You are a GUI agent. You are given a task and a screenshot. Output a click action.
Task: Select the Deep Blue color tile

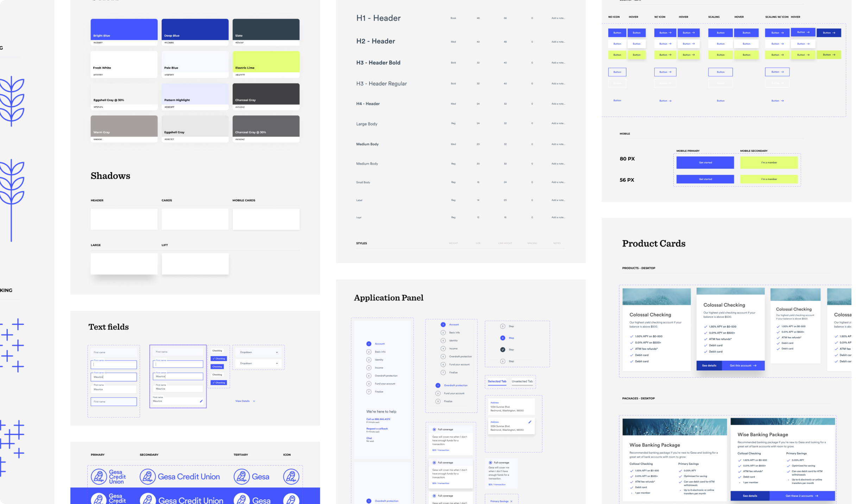coord(195,29)
